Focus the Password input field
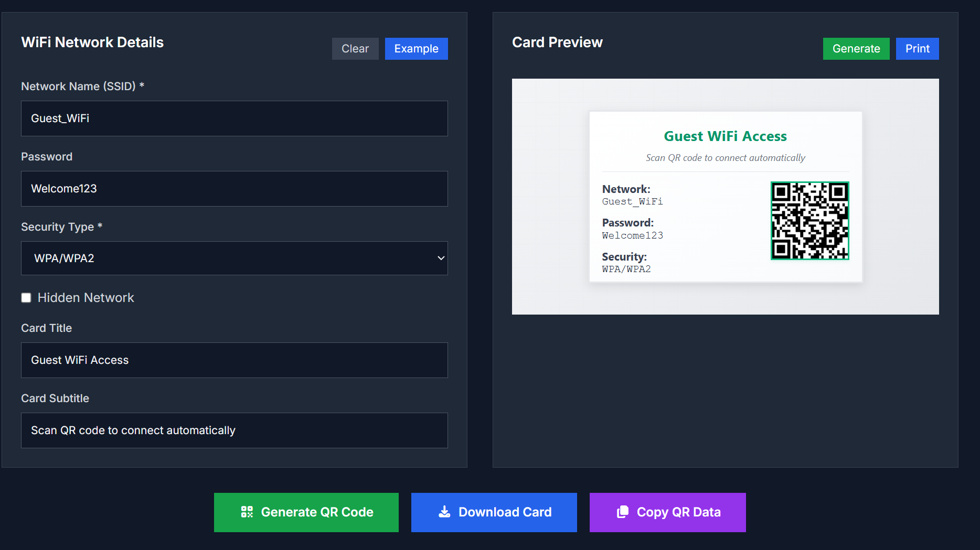The height and width of the screenshot is (550, 980). pyautogui.click(x=234, y=189)
